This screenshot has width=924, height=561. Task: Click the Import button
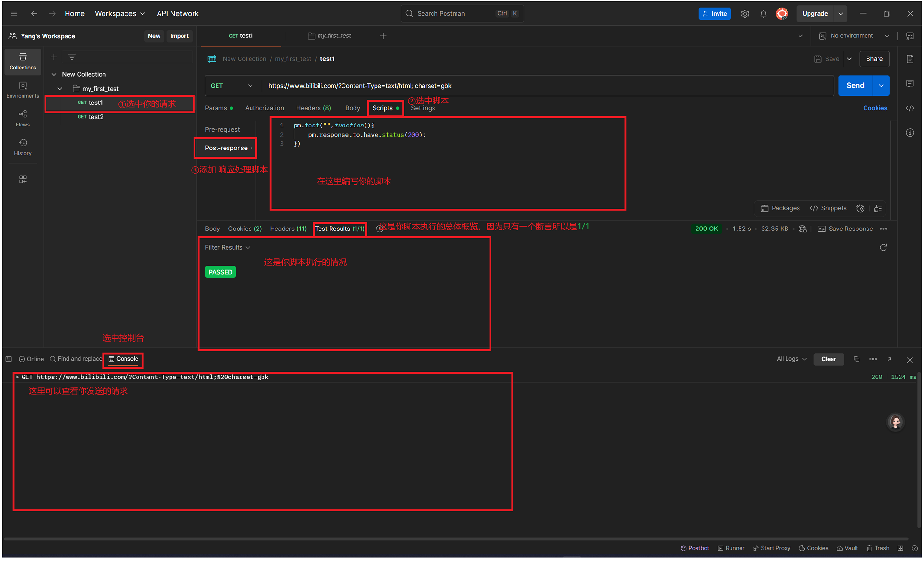180,36
